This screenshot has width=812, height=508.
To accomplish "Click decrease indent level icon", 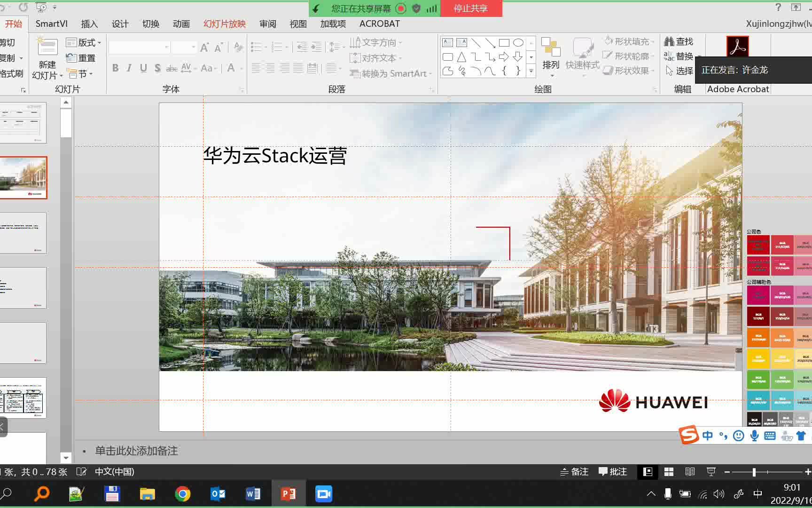I will 302,47.
